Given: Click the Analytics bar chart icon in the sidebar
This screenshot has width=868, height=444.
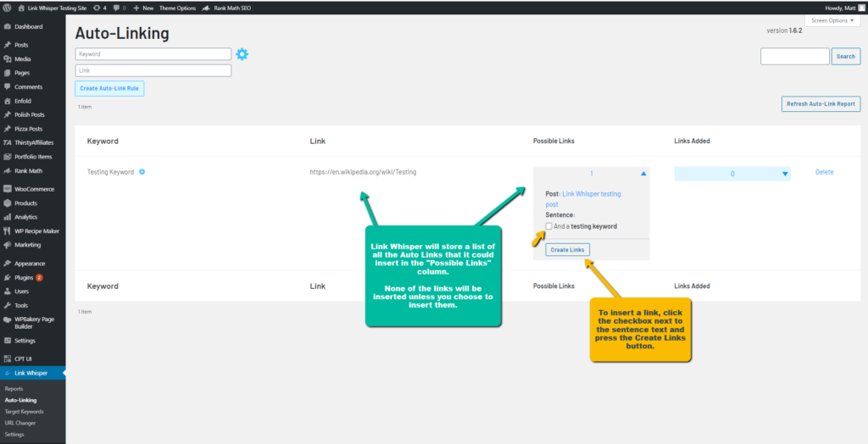Looking at the screenshot, I should 7,217.
